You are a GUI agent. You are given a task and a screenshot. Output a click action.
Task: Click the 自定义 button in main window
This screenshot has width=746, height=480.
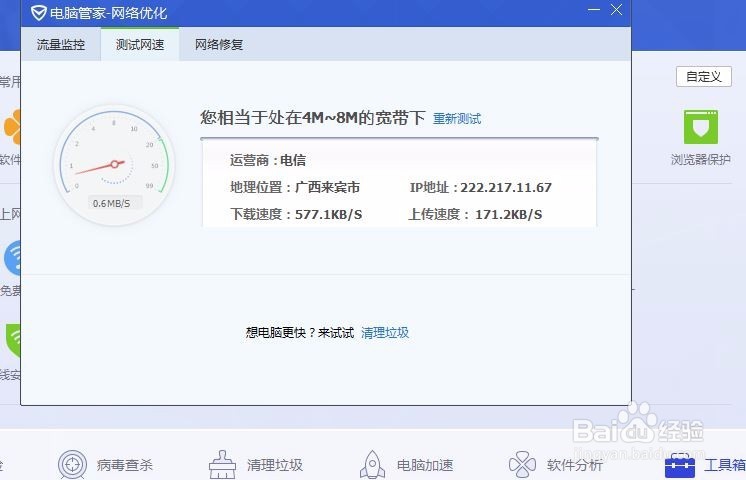704,76
